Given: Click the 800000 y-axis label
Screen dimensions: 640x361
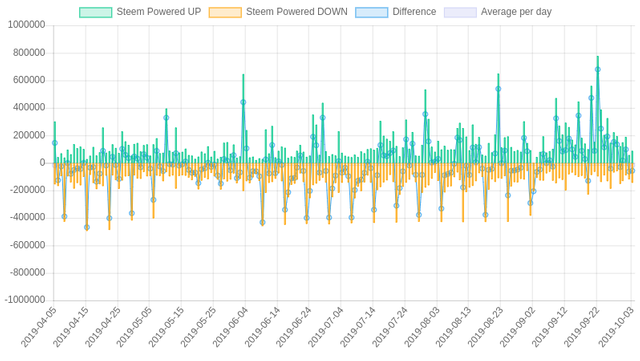Looking at the screenshot, I should pyautogui.click(x=29, y=53).
